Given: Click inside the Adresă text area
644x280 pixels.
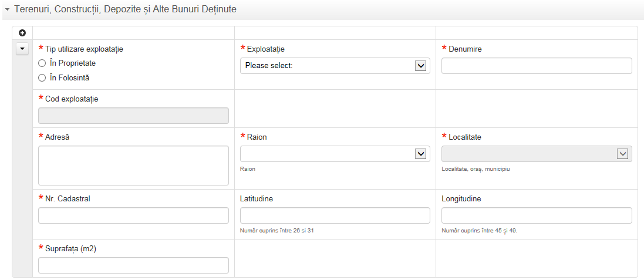Looking at the screenshot, I should coord(133,166).
